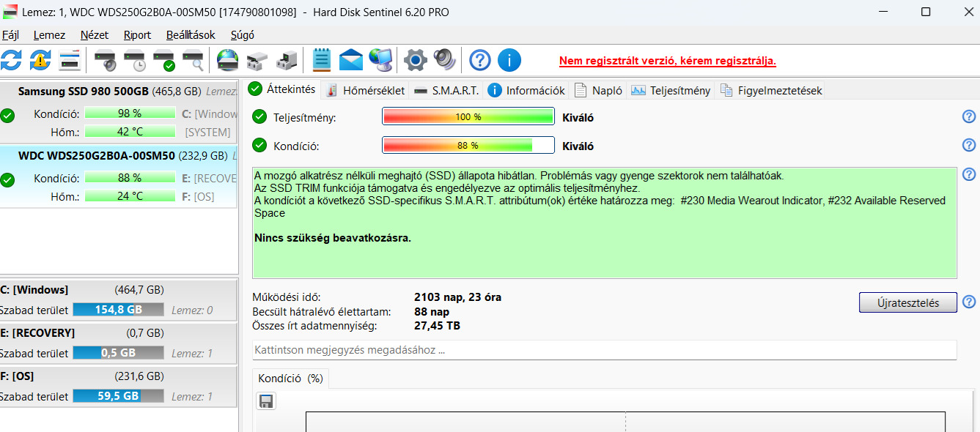Click green check status icon beside Teljesítmény
This screenshot has width=980, height=432.
click(x=259, y=117)
